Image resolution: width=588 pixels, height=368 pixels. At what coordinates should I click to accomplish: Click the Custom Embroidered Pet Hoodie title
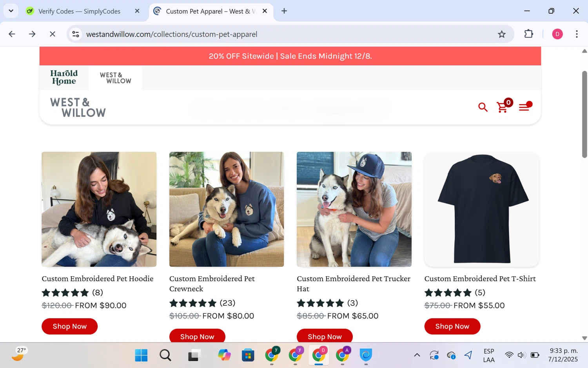(x=98, y=279)
